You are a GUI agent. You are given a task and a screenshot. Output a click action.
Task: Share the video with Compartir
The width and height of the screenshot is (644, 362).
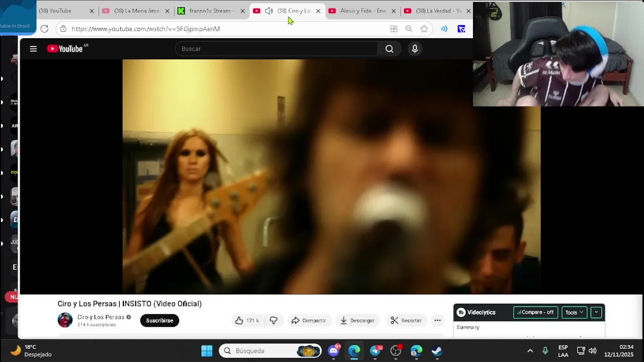(309, 320)
